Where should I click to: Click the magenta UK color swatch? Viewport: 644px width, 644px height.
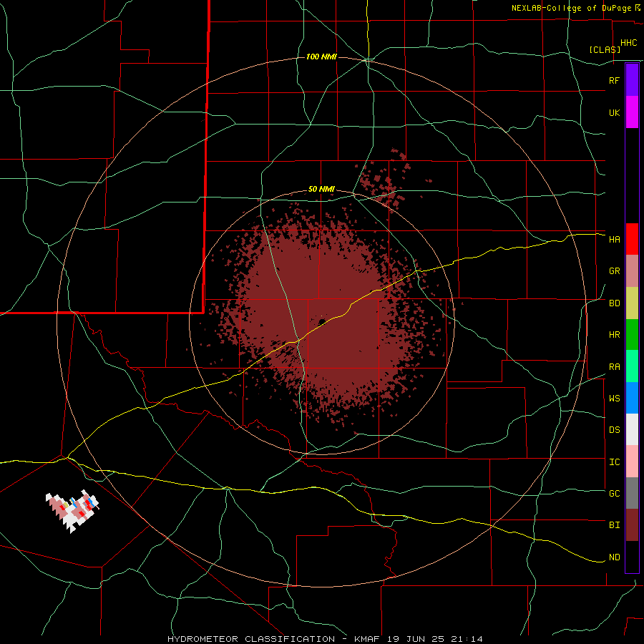click(x=632, y=112)
